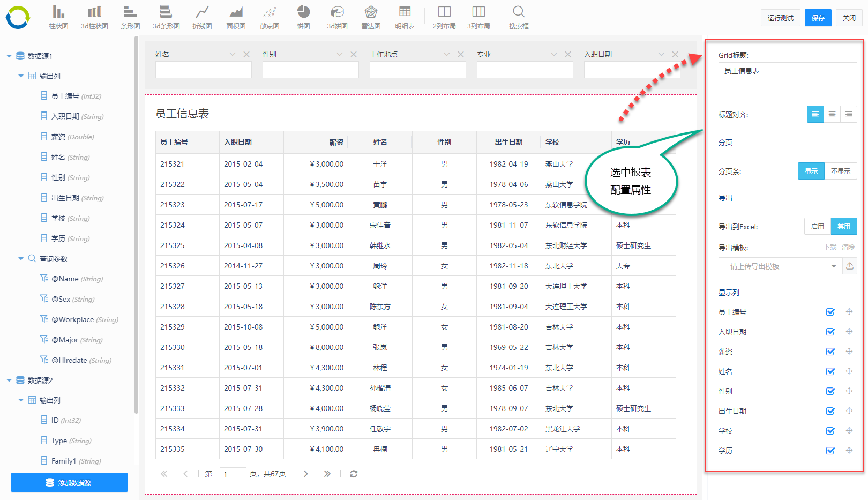Image resolution: width=868 pixels, height=500 pixels.
Task: Reorder the 员工编号 column with its move handle
Action: (849, 311)
